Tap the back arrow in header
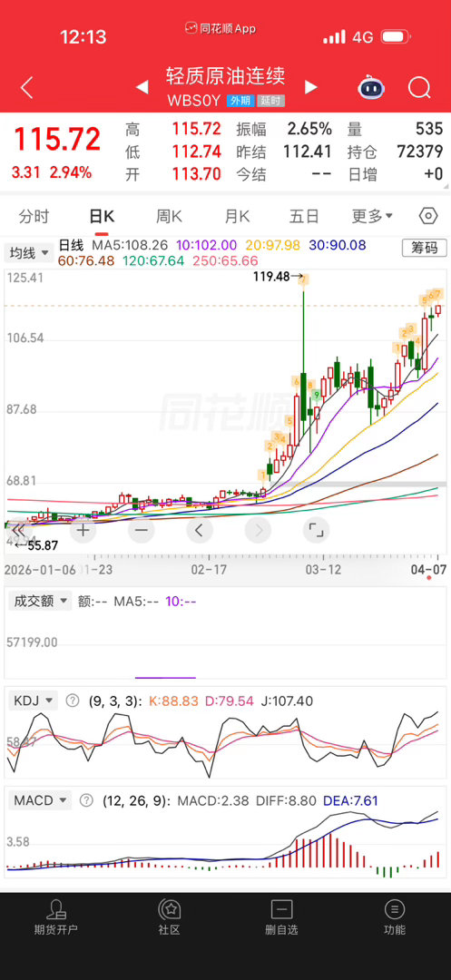 pyautogui.click(x=26, y=87)
